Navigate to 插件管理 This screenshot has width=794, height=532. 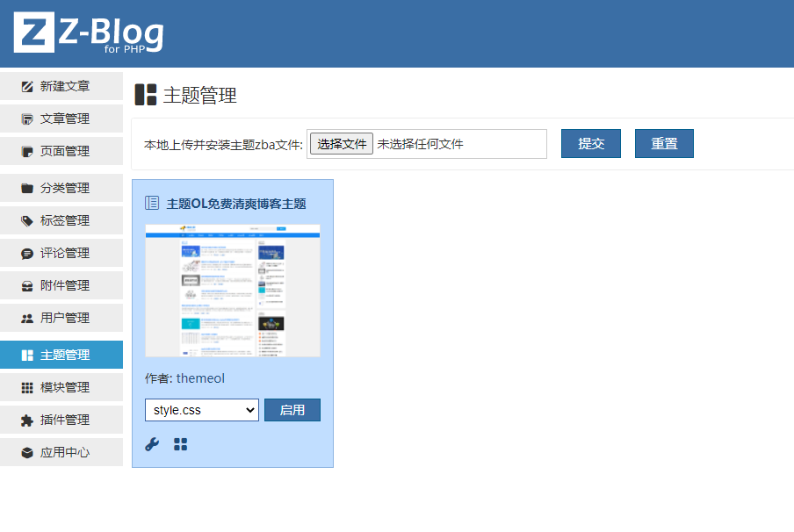tap(61, 420)
